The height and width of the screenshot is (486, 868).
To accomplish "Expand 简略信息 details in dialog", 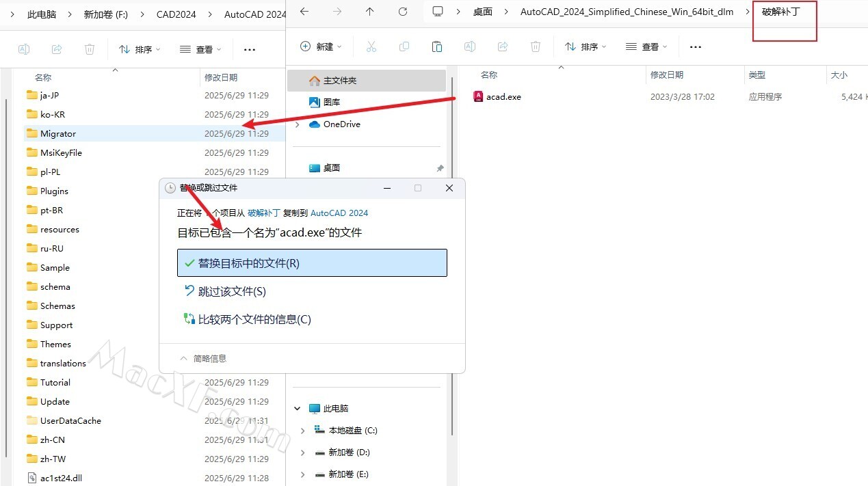I will [203, 358].
